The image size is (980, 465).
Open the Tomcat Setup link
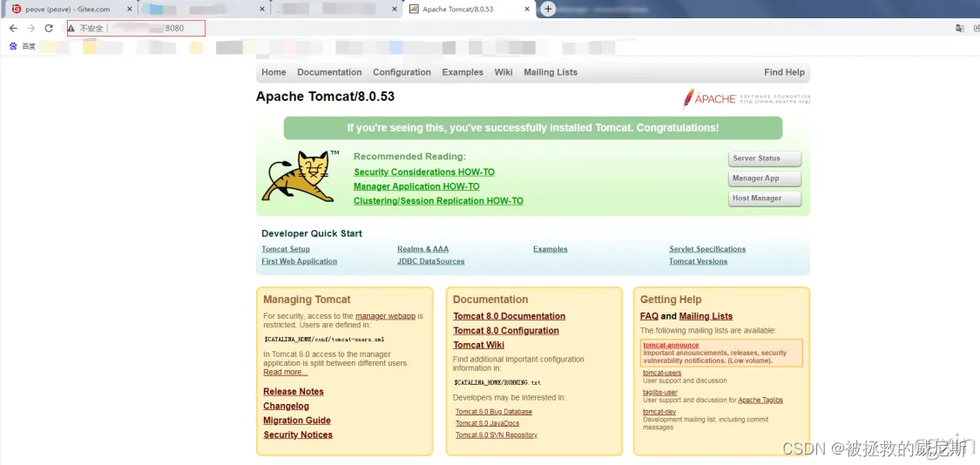click(286, 249)
